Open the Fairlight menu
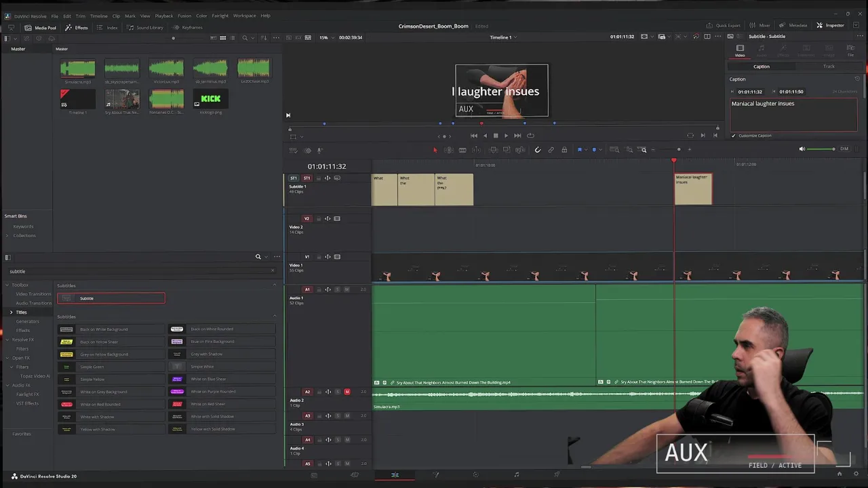This screenshot has width=868, height=488. point(220,16)
